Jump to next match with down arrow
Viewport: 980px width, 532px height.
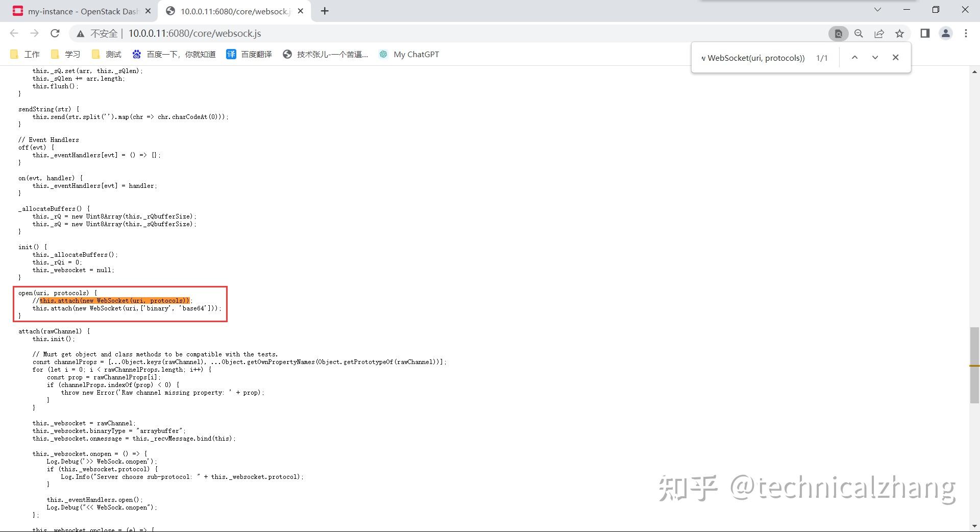pyautogui.click(x=875, y=57)
